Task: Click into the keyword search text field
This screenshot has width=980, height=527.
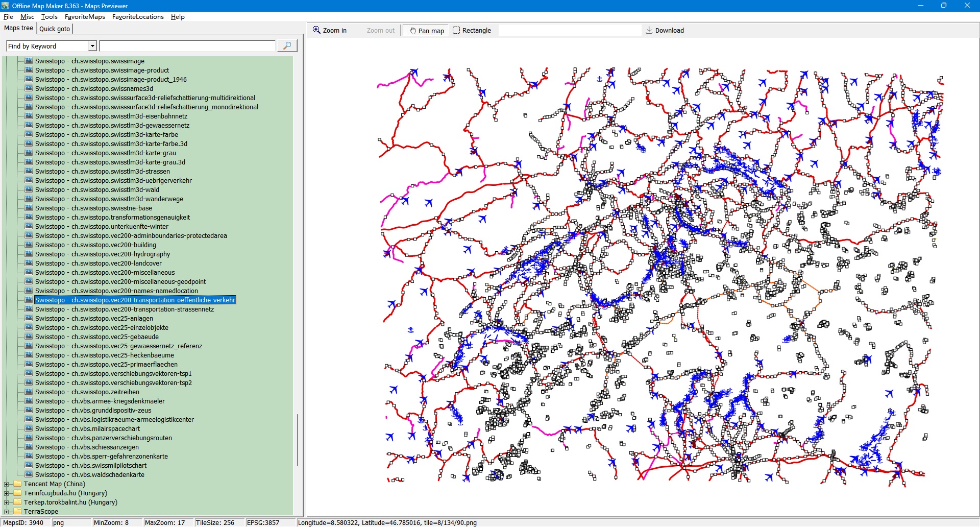Action: 187,46
